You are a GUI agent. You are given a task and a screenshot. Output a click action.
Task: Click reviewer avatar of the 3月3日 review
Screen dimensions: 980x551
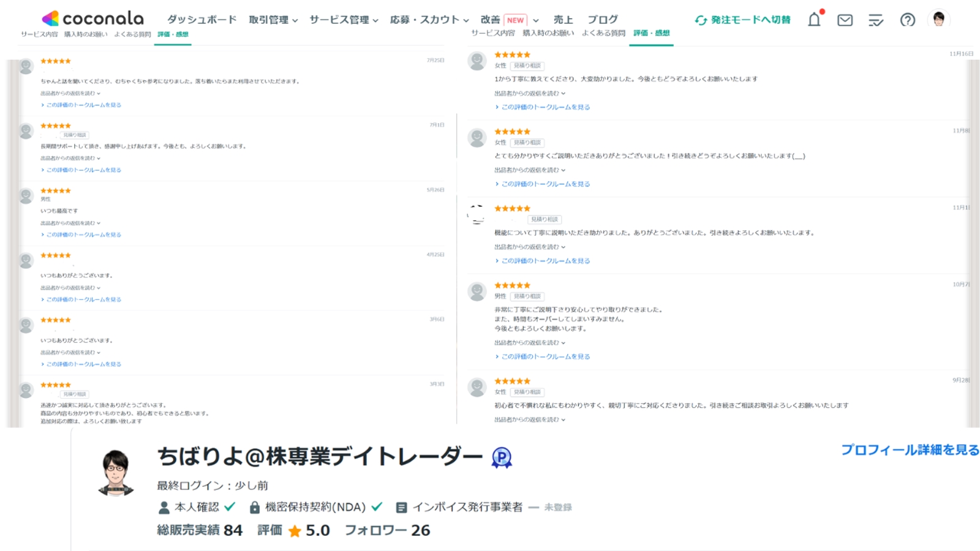point(26,390)
